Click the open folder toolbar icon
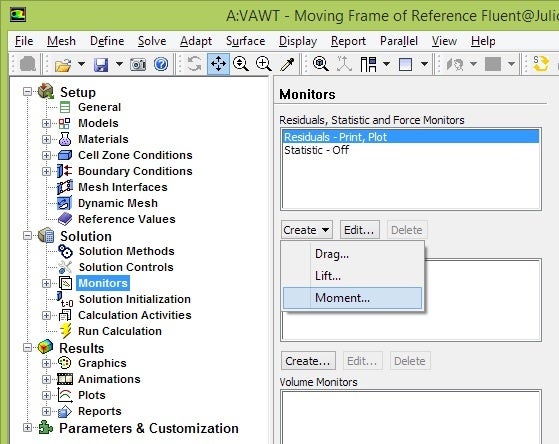 point(63,65)
